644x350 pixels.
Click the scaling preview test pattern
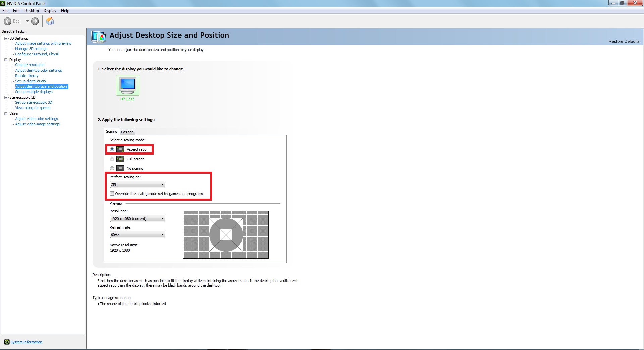point(226,234)
